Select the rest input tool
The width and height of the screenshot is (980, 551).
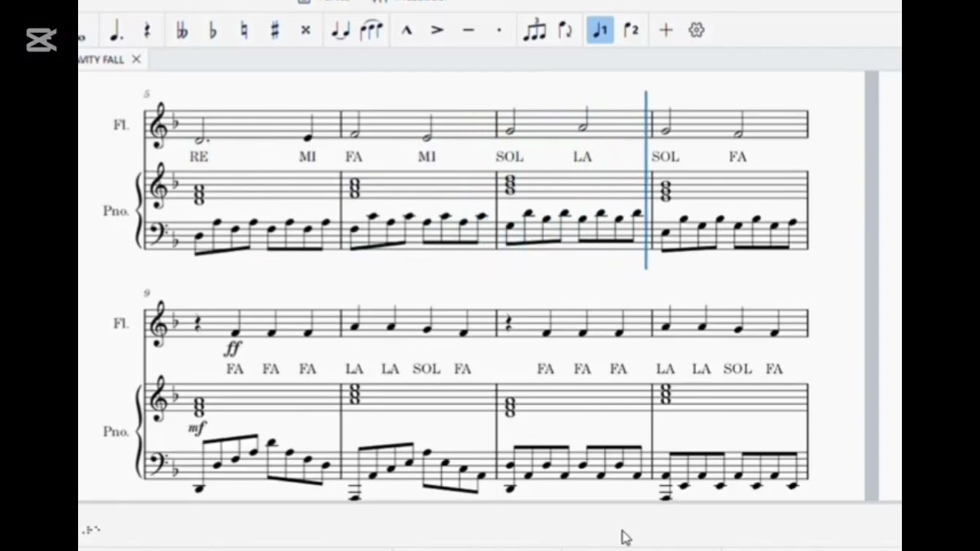pos(147,31)
